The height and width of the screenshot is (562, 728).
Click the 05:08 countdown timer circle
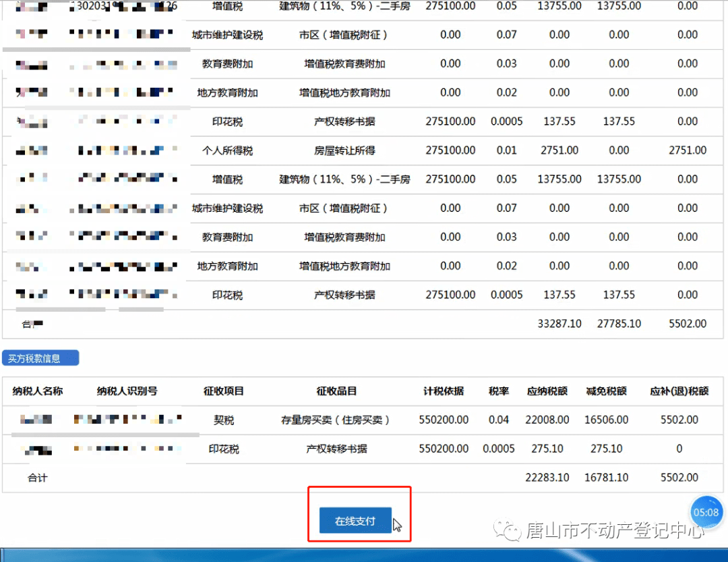(706, 512)
